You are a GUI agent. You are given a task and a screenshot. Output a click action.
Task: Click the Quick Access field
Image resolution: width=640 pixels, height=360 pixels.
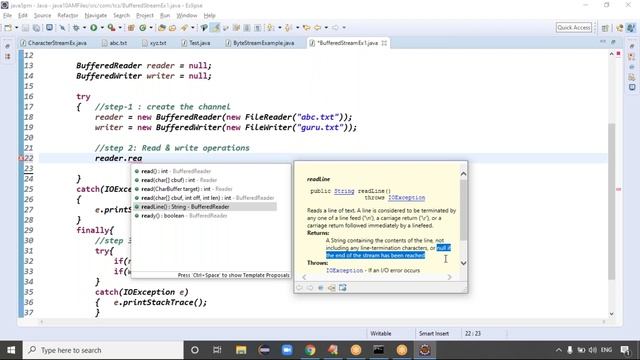[573, 28]
